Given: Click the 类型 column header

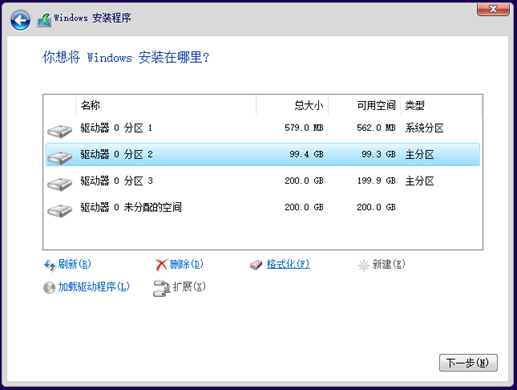Looking at the screenshot, I should [x=441, y=105].
